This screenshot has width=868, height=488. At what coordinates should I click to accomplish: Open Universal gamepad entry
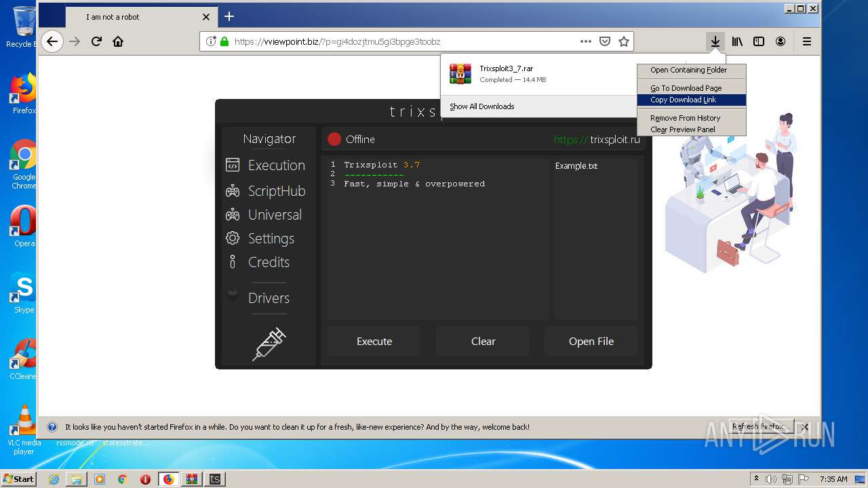[x=264, y=215]
